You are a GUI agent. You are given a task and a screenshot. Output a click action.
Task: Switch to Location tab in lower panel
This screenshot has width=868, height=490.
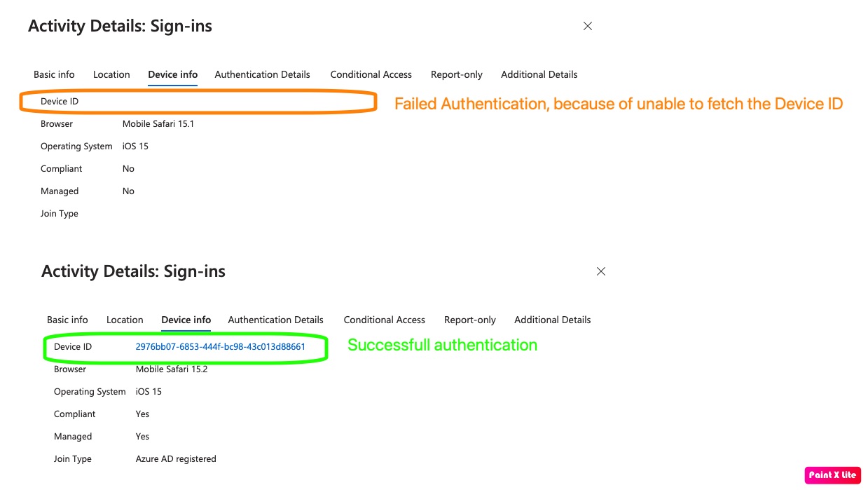point(125,320)
